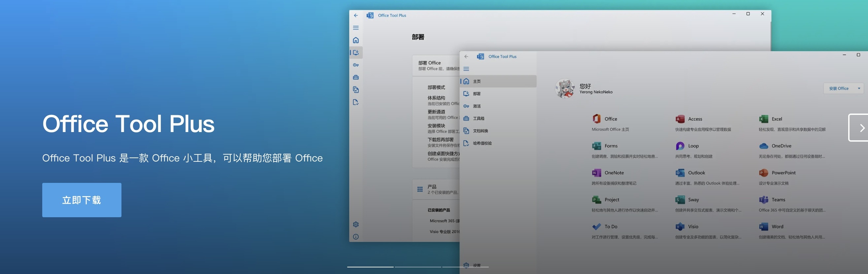
Task: Click 设计专业演示文稿 description text
Action: (x=774, y=183)
